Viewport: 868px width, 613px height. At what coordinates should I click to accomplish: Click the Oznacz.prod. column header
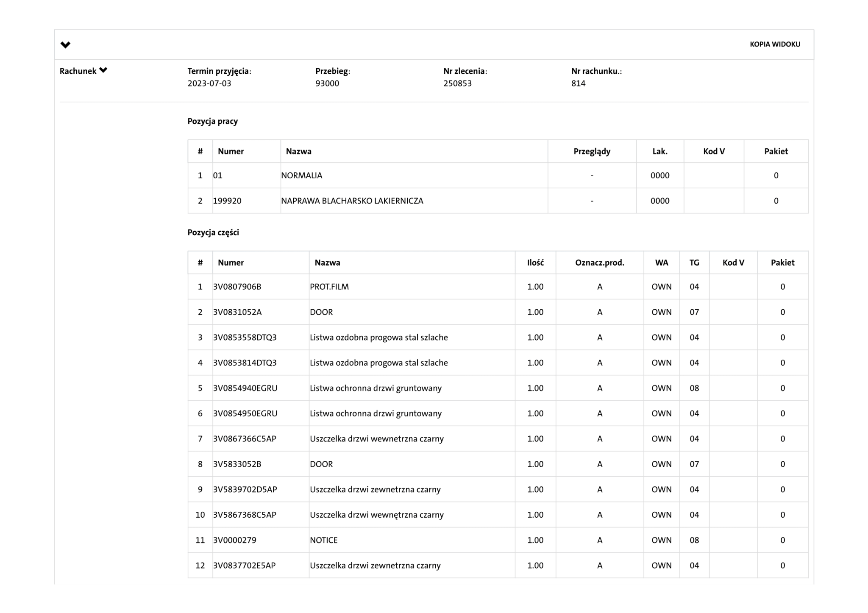click(x=599, y=263)
